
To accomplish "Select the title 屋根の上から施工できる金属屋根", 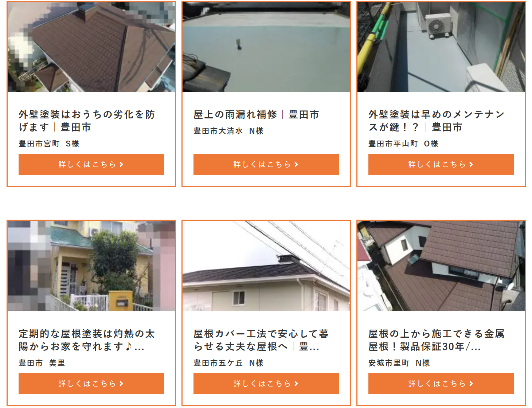I will pyautogui.click(x=437, y=340).
